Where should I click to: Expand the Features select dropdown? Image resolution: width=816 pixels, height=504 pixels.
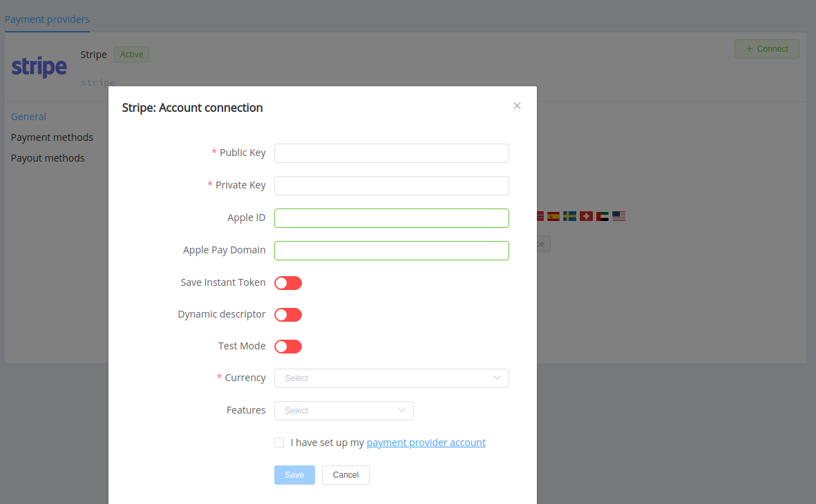point(344,411)
